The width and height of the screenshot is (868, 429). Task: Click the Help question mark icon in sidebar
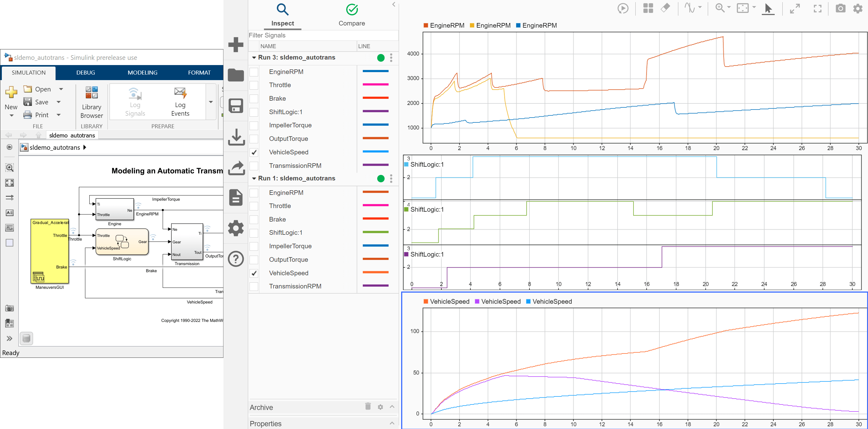(236, 259)
